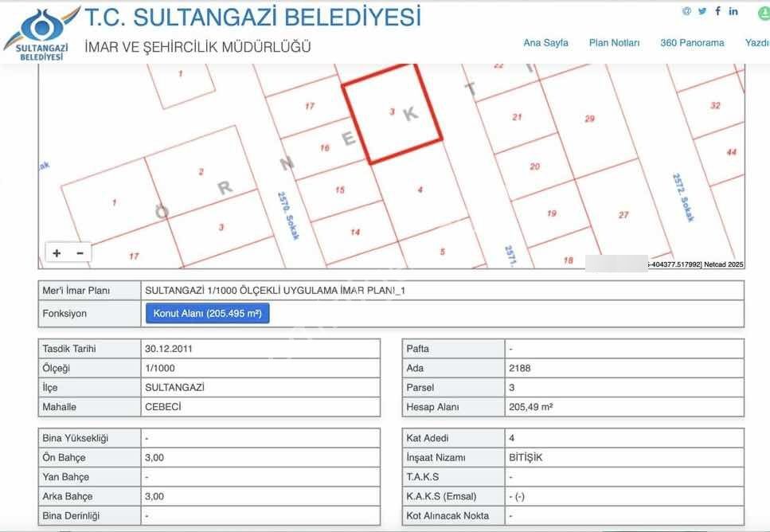
Task: Open Plan Notları menu item
Action: (615, 43)
